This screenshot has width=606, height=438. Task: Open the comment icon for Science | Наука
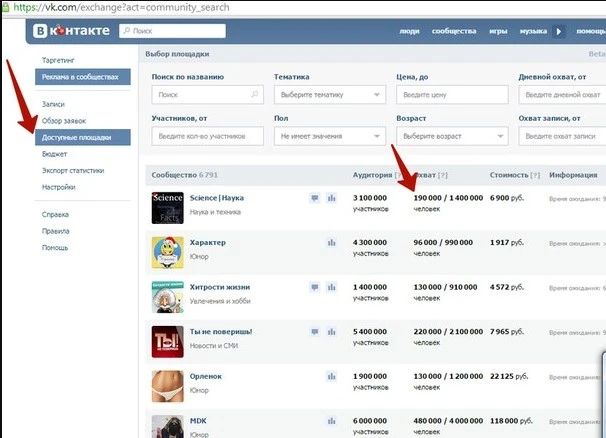point(315,198)
